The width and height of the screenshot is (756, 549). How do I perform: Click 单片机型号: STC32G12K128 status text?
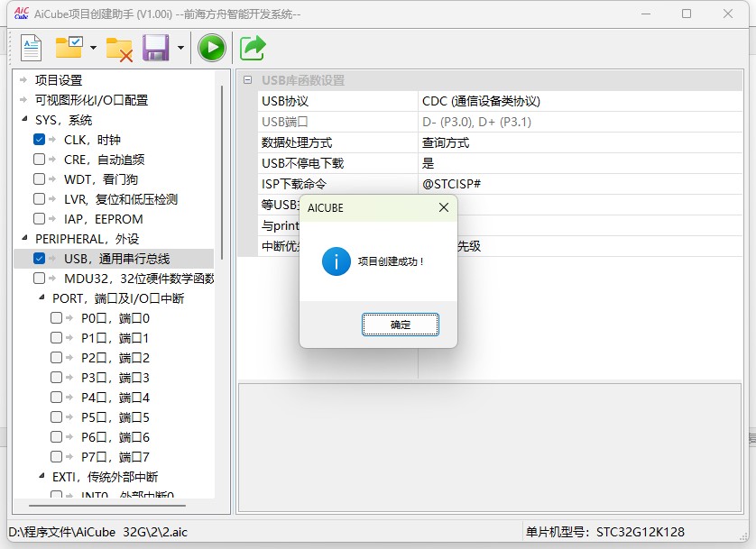(x=605, y=532)
